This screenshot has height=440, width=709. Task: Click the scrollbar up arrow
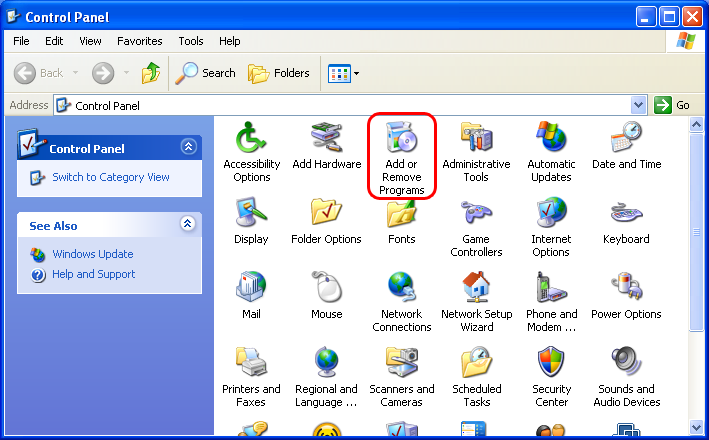(696, 124)
